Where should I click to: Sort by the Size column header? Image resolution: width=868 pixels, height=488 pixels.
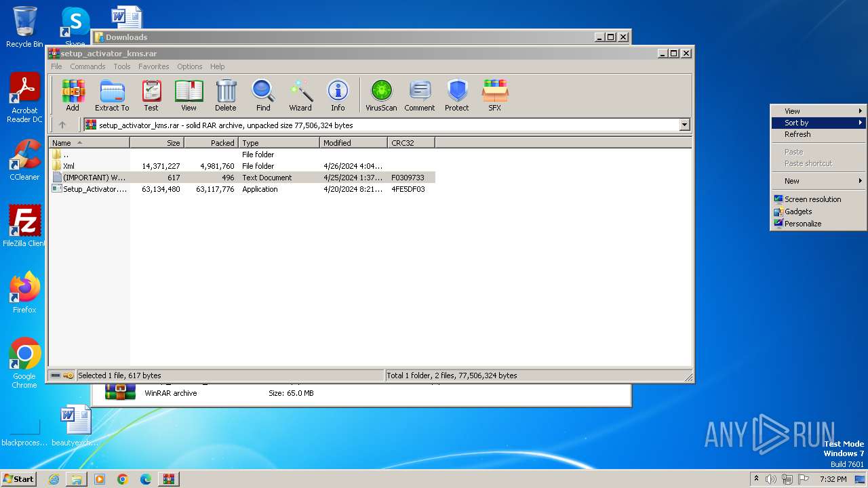157,142
